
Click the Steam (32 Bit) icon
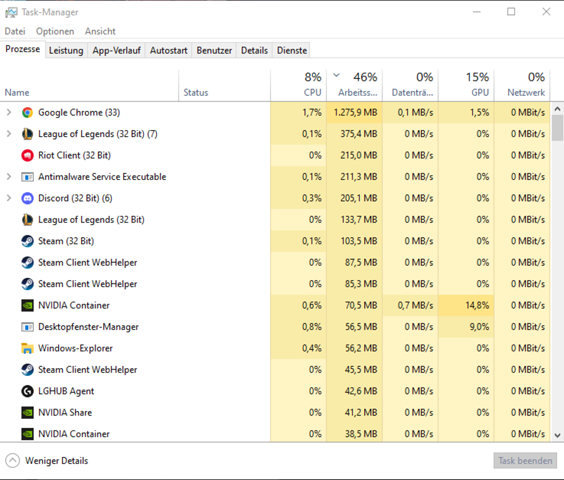[27, 241]
